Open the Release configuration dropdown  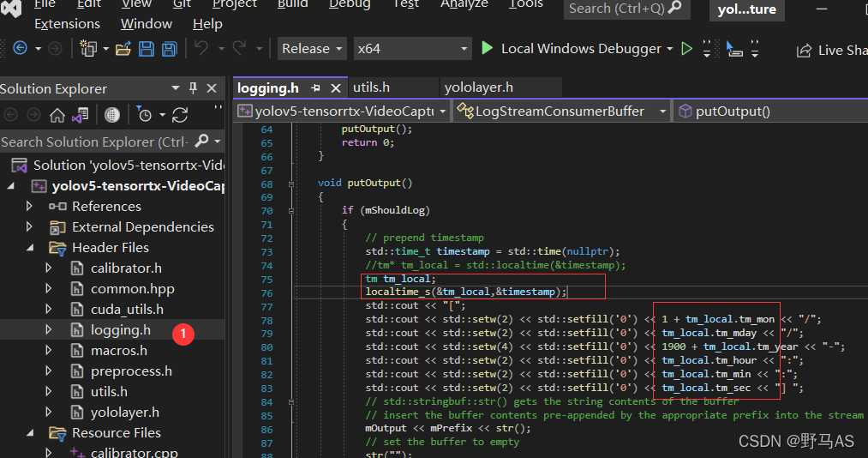point(312,49)
